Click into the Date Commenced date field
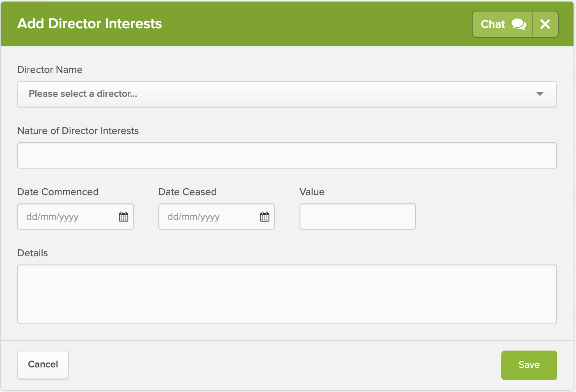Screen dimensions: 576x392 [x=75, y=217]
